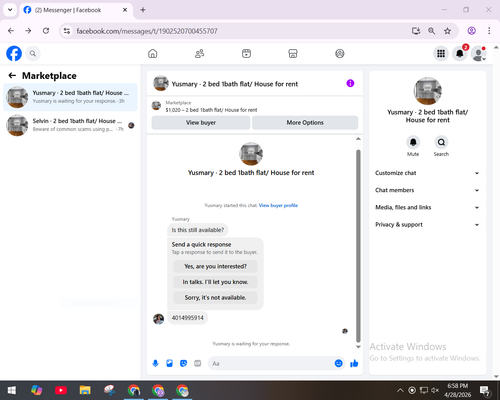Open the purple conversation information icon
The width and height of the screenshot is (500, 400).
[x=350, y=83]
